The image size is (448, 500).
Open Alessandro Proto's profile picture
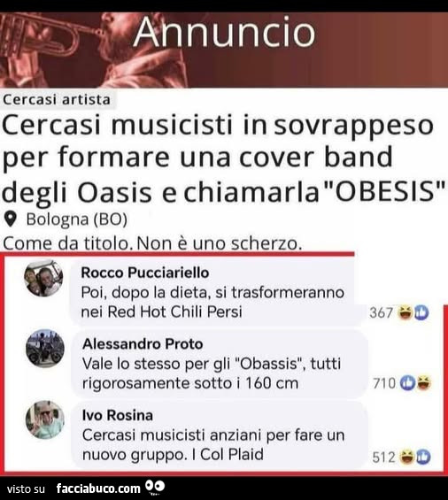tap(44, 348)
